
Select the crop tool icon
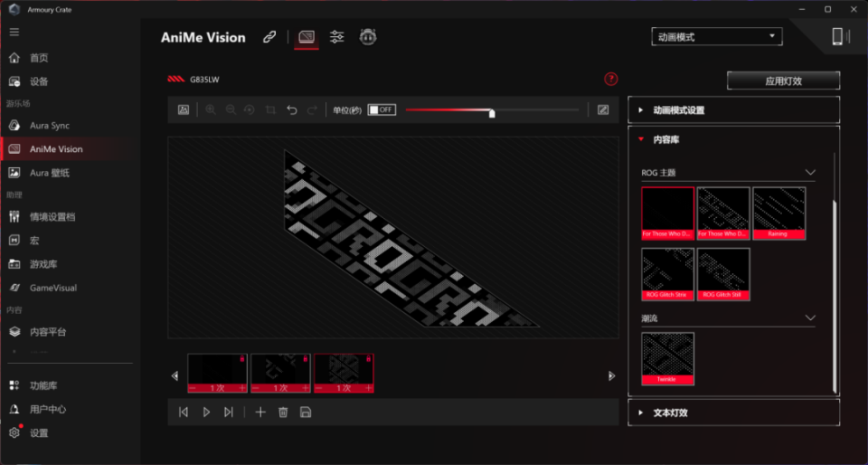click(270, 109)
